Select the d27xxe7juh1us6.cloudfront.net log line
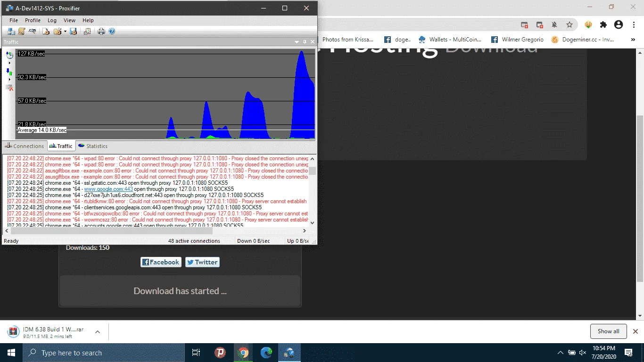 tap(135, 195)
